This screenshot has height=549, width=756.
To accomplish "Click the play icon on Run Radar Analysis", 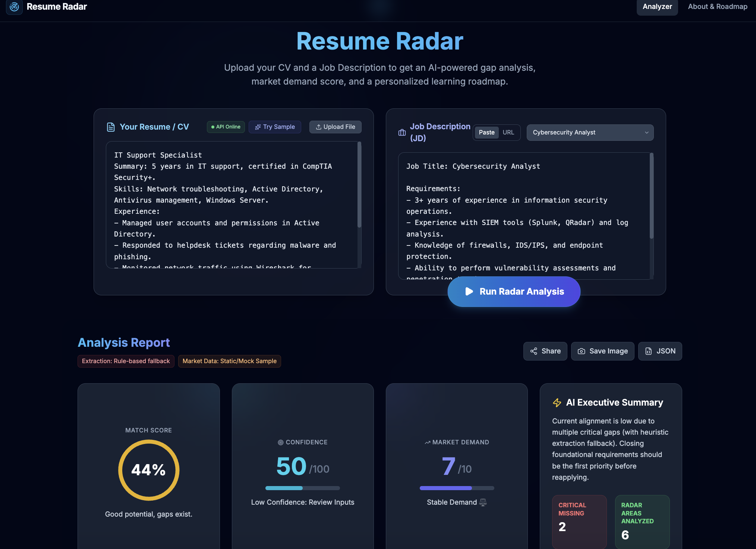I will click(469, 292).
